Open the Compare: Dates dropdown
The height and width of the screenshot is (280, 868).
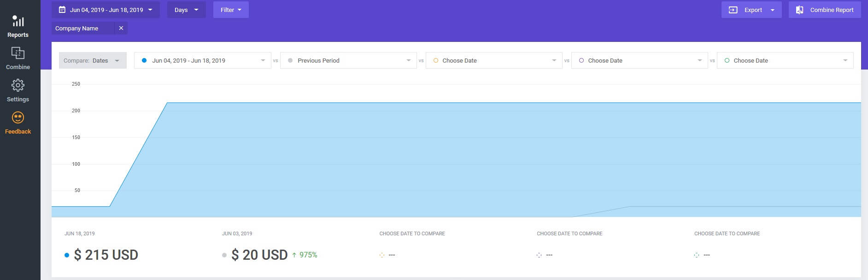coord(93,60)
